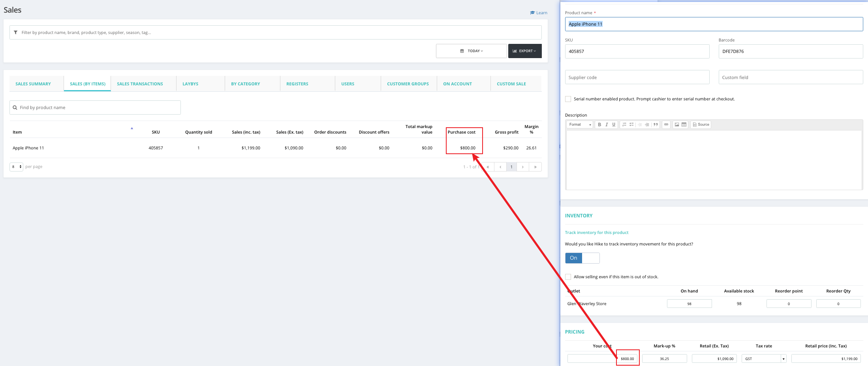This screenshot has width=868, height=366.
Task: Insert a block quote in description
Action: pos(656,125)
